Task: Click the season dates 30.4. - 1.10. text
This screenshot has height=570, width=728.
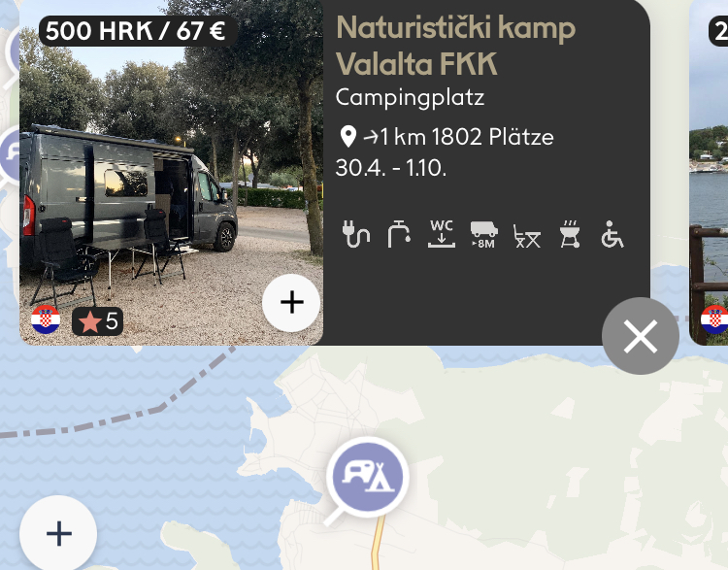Action: coord(391,168)
